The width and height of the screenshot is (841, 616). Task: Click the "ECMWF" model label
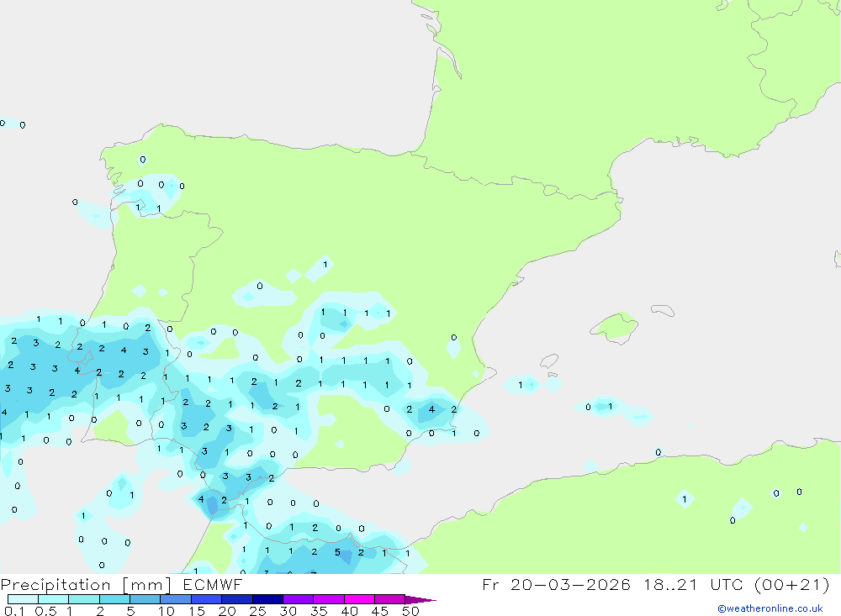point(213,584)
